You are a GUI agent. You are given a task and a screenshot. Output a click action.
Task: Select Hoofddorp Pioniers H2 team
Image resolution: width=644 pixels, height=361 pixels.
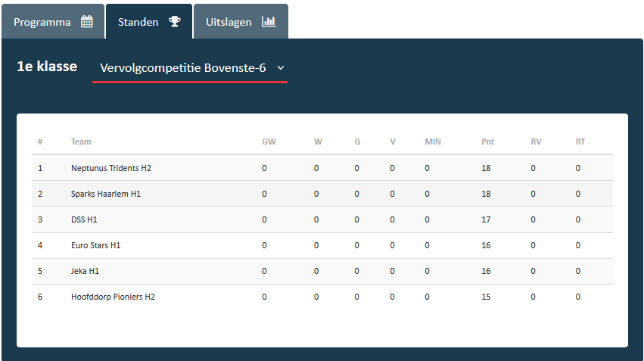113,297
